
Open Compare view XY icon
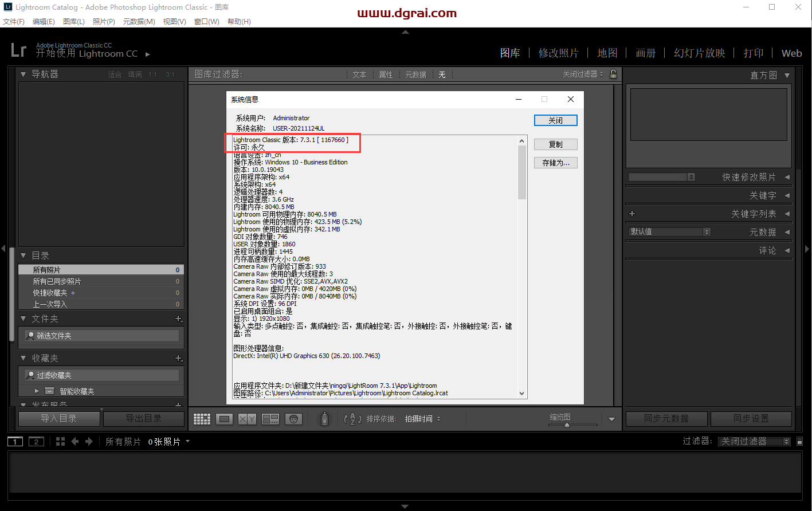click(x=247, y=419)
